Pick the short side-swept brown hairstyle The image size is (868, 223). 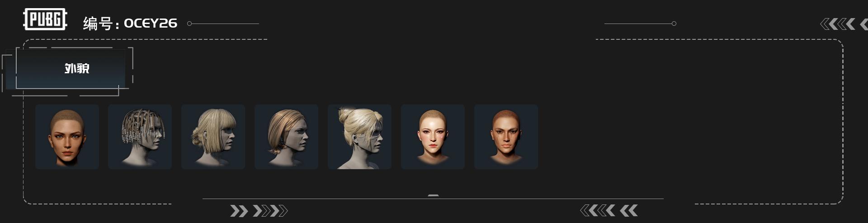pos(286,137)
